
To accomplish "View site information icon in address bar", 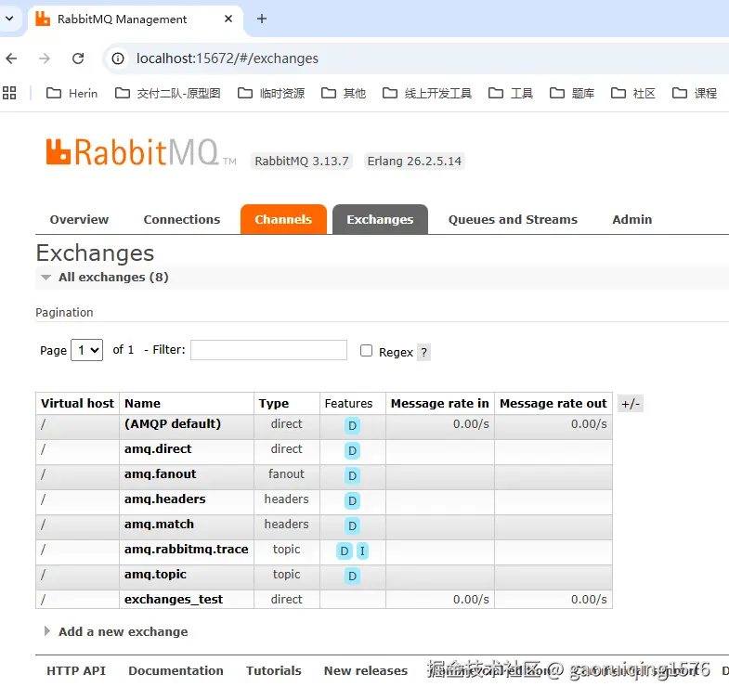I will coord(118,58).
